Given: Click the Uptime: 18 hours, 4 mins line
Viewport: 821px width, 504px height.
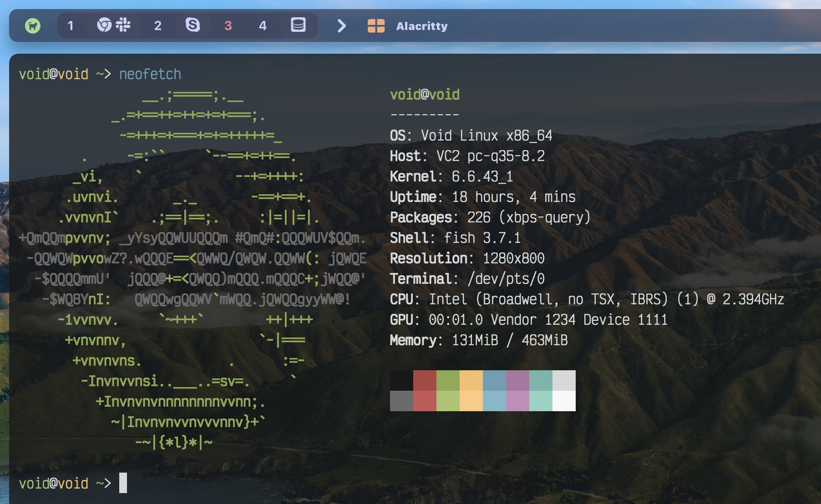Looking at the screenshot, I should [483, 197].
